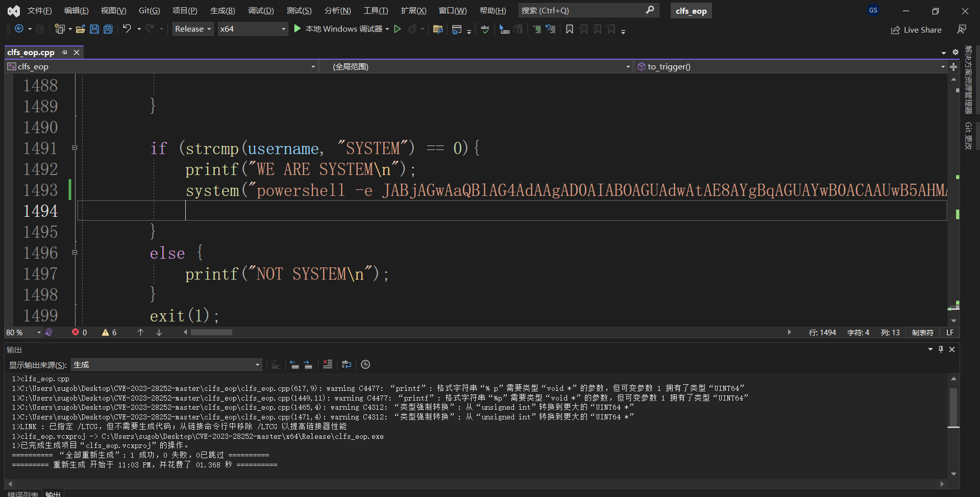
Task: Undo the last edit
Action: (x=127, y=29)
